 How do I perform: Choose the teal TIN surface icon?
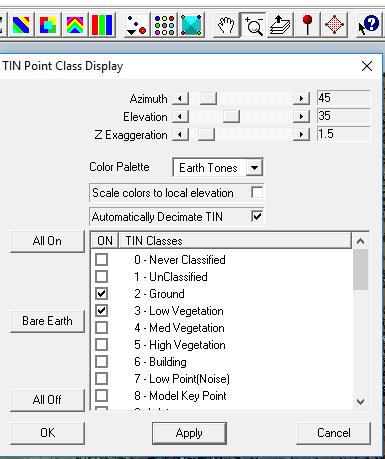click(x=191, y=25)
